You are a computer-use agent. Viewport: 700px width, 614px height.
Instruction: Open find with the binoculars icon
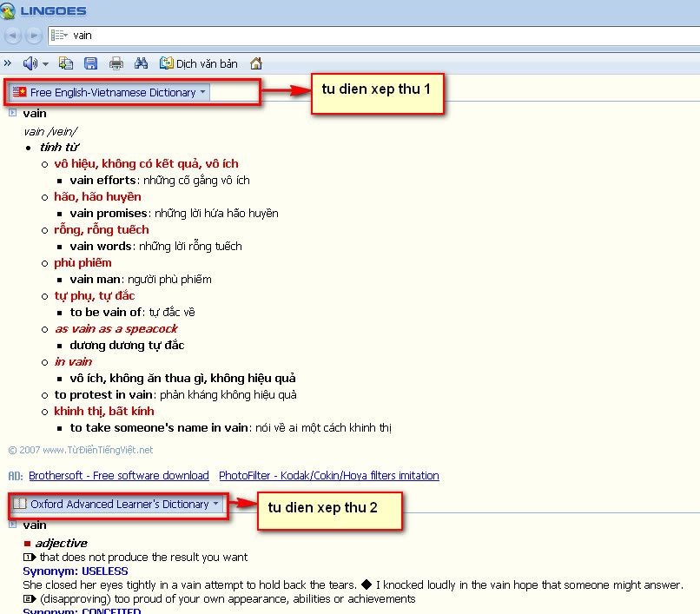pos(142,63)
